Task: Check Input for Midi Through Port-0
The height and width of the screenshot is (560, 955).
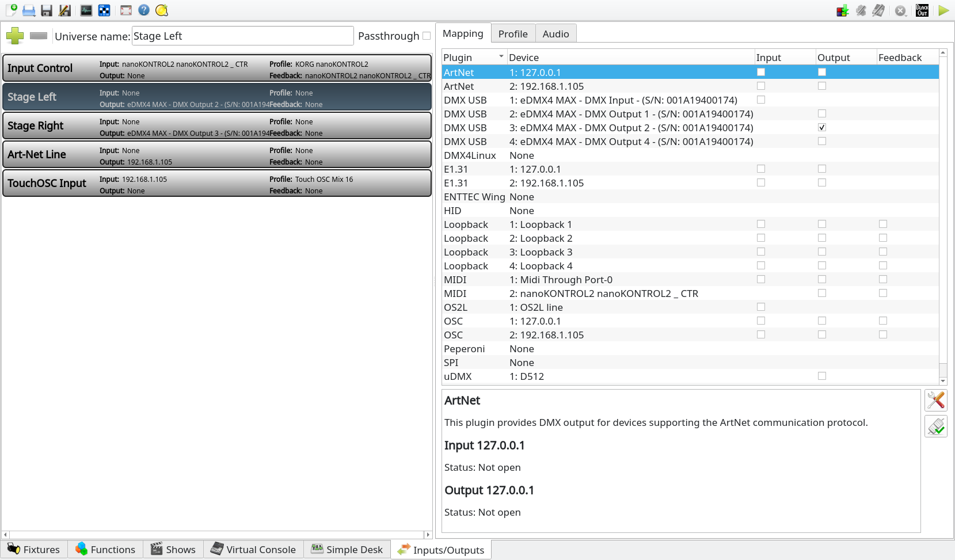Action: pos(761,279)
